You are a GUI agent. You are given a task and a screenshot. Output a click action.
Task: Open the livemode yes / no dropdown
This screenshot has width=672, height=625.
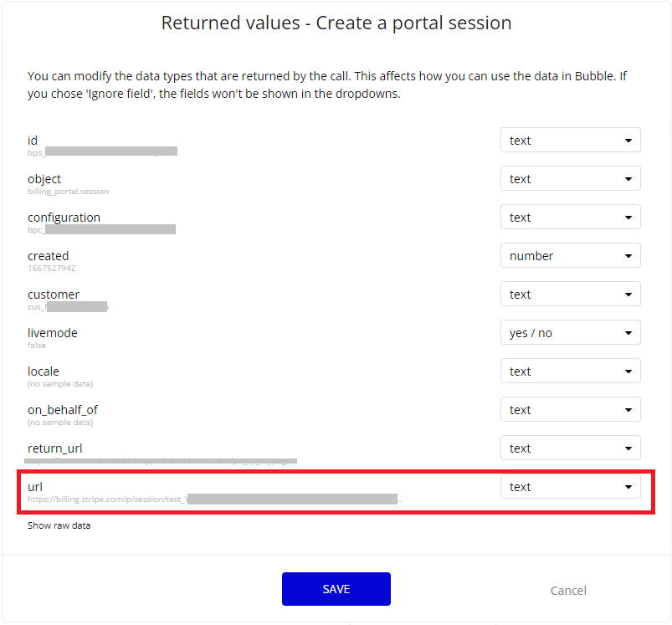click(x=570, y=333)
